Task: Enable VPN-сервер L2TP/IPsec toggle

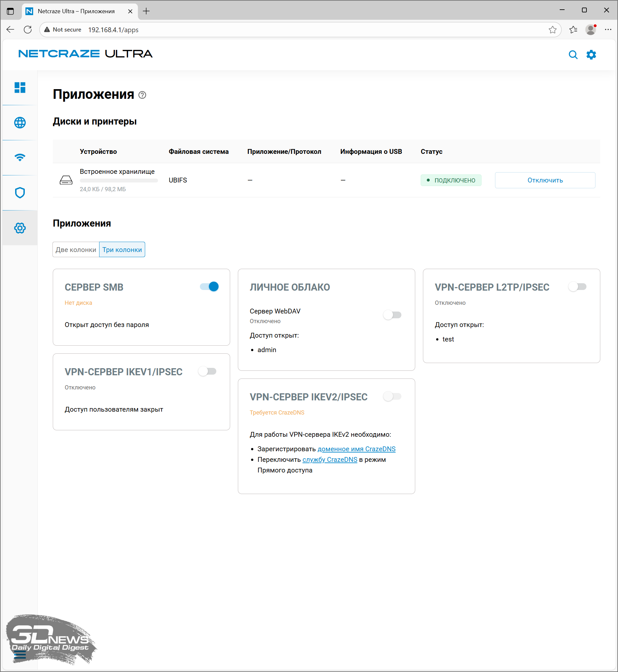Action: coord(577,286)
